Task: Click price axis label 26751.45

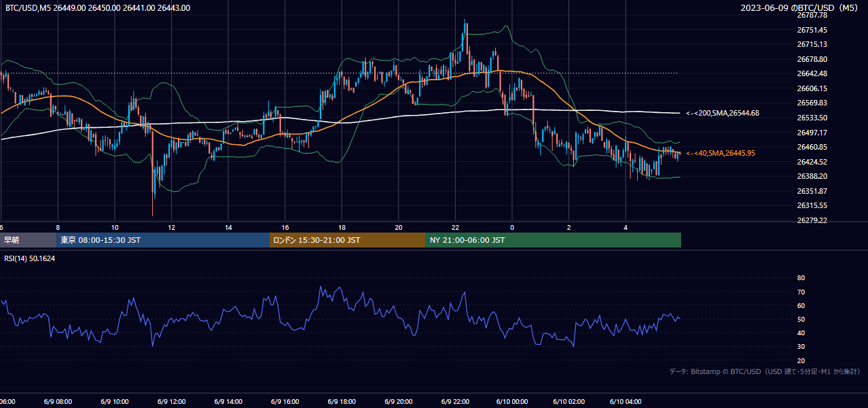Action: click(812, 30)
